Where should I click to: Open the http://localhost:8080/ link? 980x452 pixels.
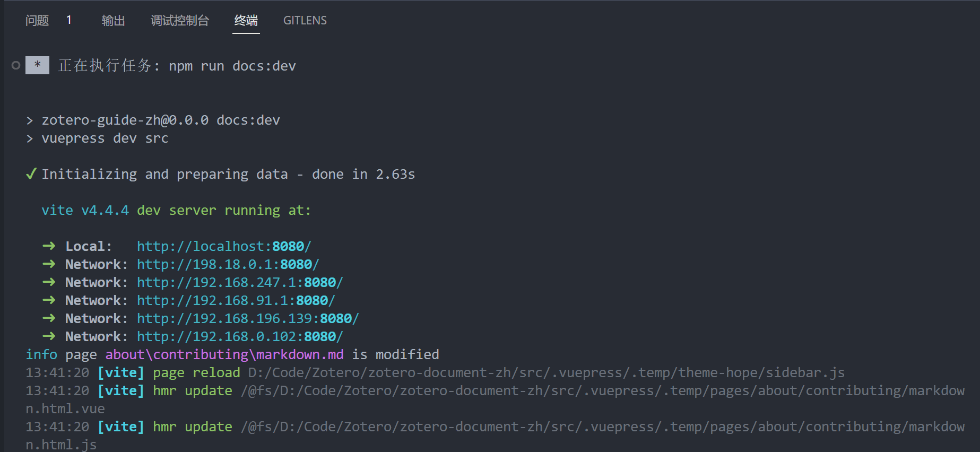tap(224, 246)
